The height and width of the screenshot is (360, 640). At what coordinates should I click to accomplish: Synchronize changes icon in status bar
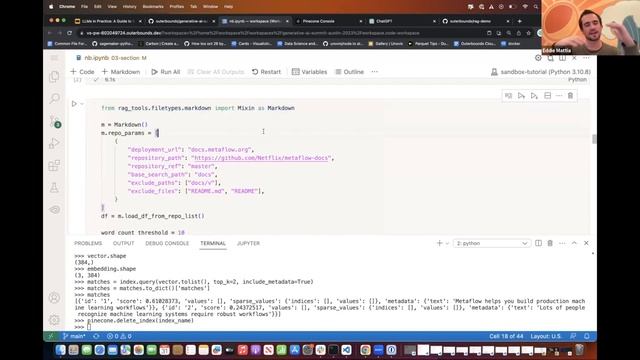96,336
